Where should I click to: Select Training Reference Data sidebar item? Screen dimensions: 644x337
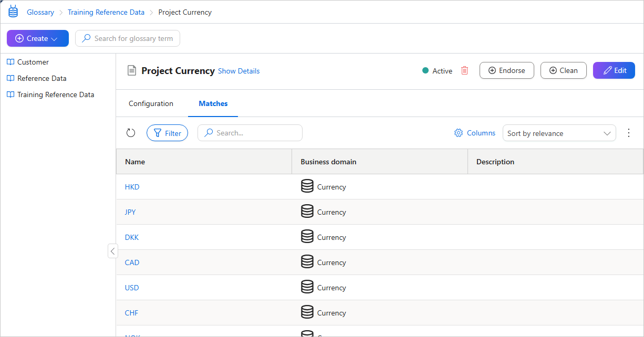click(x=56, y=94)
